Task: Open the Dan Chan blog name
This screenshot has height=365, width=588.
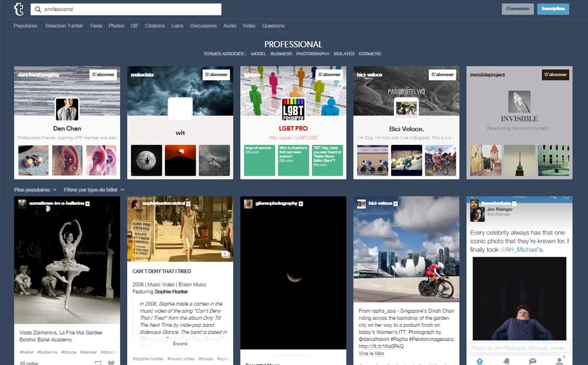Action: [67, 128]
